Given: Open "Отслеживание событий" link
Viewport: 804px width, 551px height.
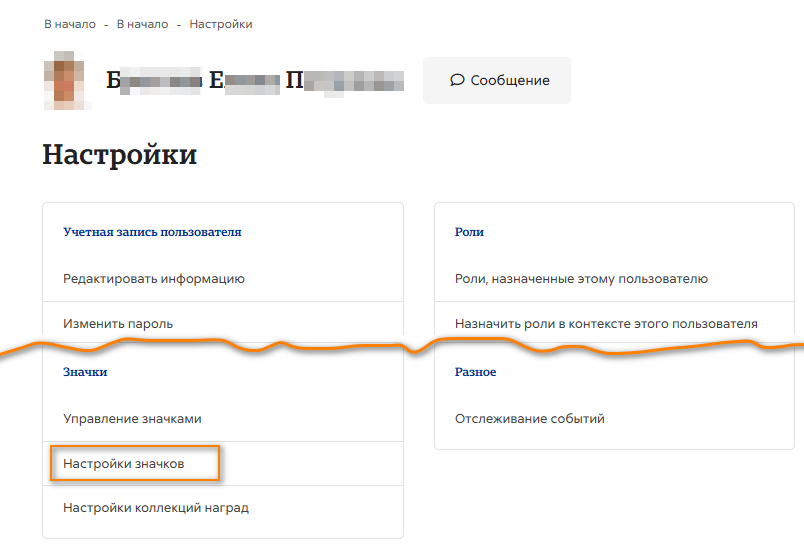Looking at the screenshot, I should click(530, 419).
